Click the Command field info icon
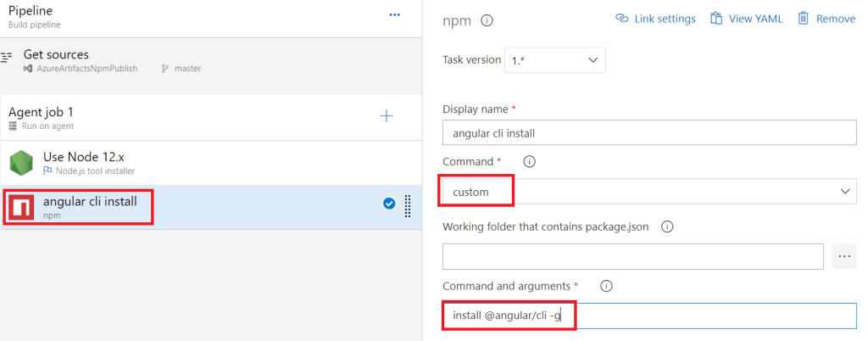 [x=530, y=161]
